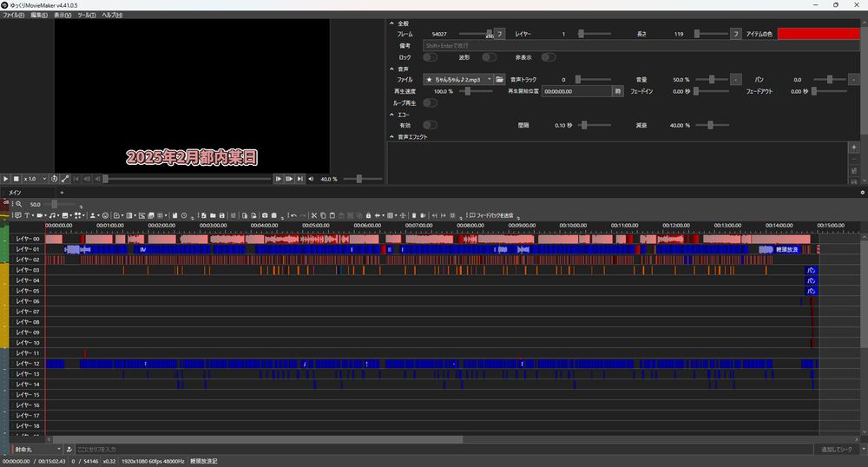Click the animation button beside フレーム slider
868x467 pixels.
click(499, 34)
